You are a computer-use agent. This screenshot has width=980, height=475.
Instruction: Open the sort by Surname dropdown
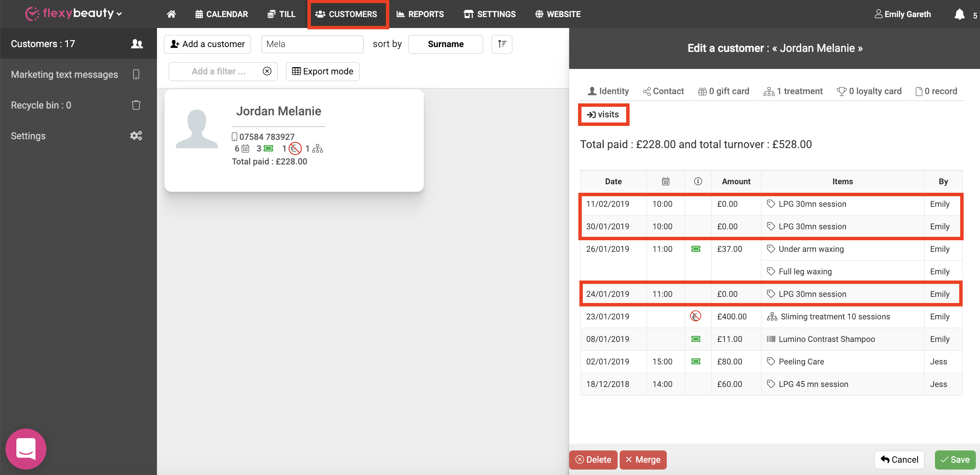[x=445, y=44]
